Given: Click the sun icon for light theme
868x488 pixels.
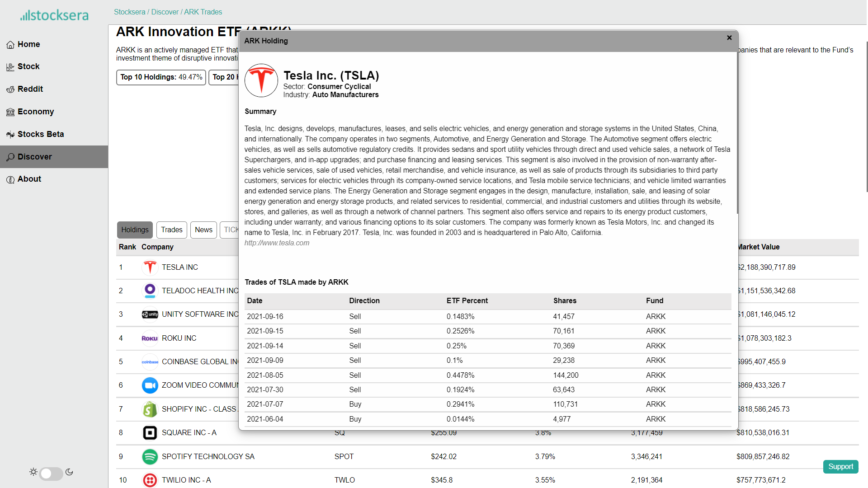Looking at the screenshot, I should click(x=33, y=472).
